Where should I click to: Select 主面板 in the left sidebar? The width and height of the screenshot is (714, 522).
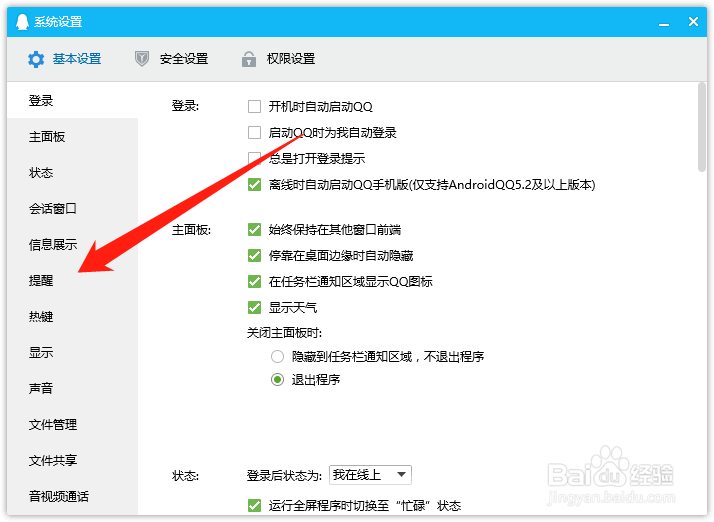[72, 136]
